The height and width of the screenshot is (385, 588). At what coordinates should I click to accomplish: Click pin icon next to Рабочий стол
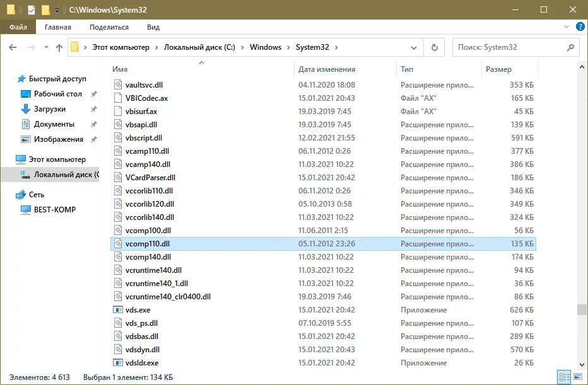pos(94,94)
